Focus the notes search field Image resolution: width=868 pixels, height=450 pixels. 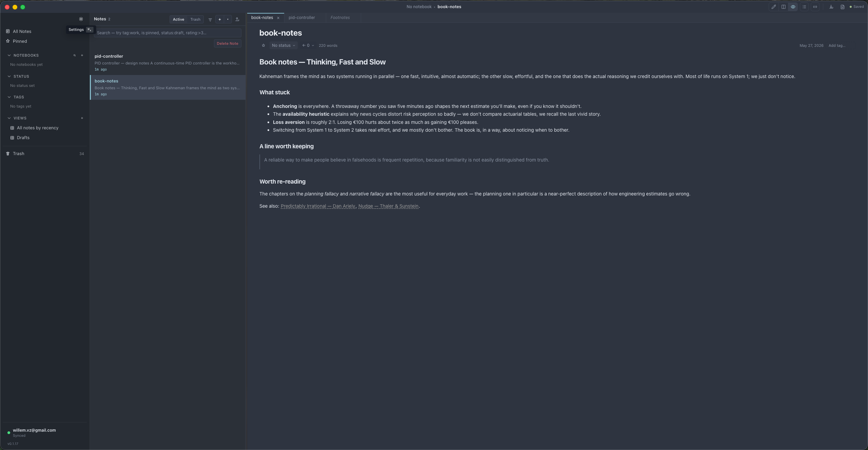(167, 33)
